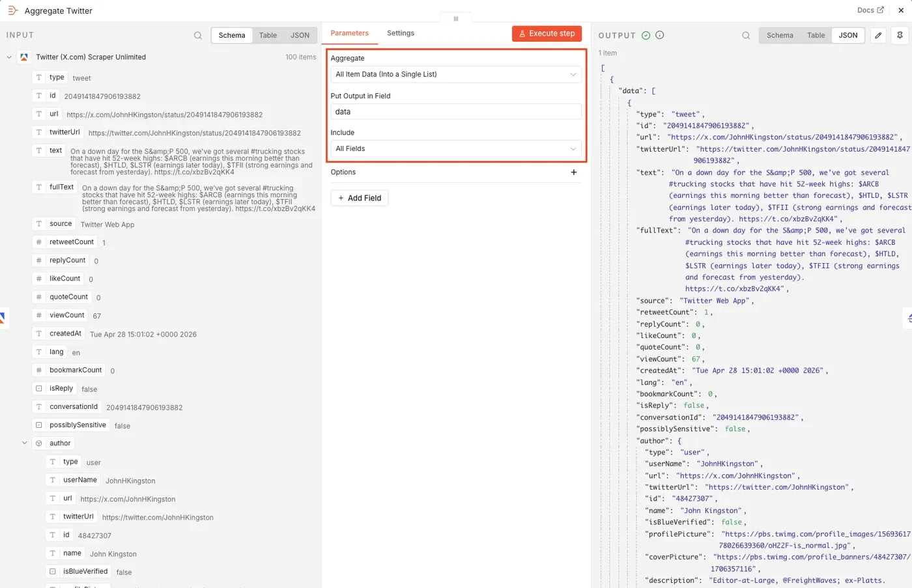
Task: Open the Settings tab
Action: 401,33
